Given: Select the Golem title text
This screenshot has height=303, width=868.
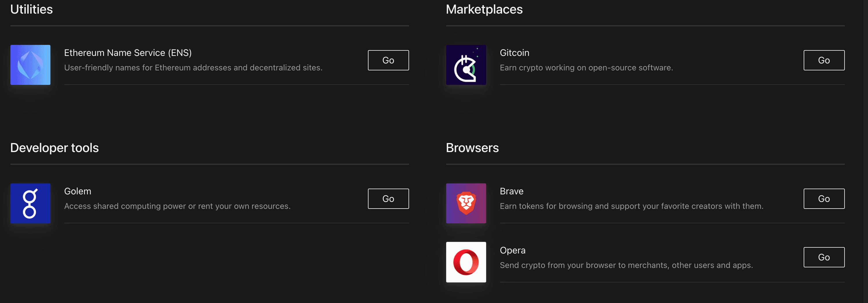Looking at the screenshot, I should pyautogui.click(x=78, y=191).
